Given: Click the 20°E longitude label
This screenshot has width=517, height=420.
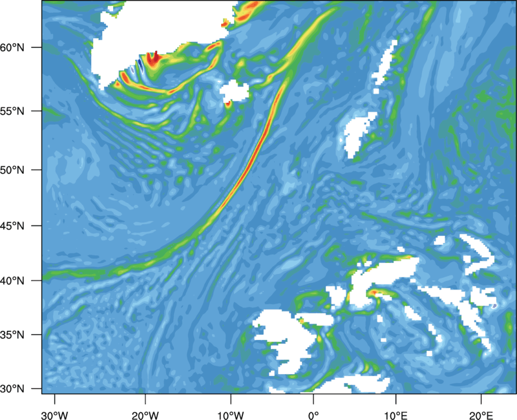Looking at the screenshot, I should [481, 415].
